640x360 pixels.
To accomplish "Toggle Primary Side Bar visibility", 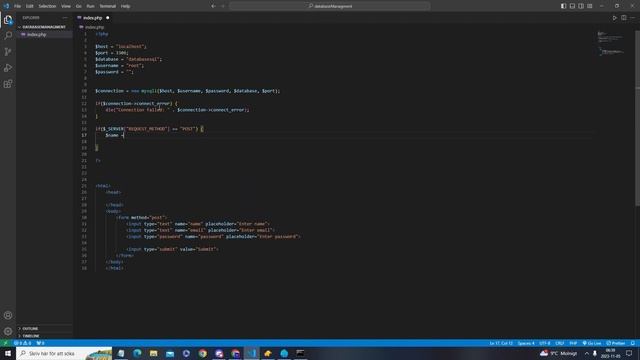I will click(x=563, y=6).
